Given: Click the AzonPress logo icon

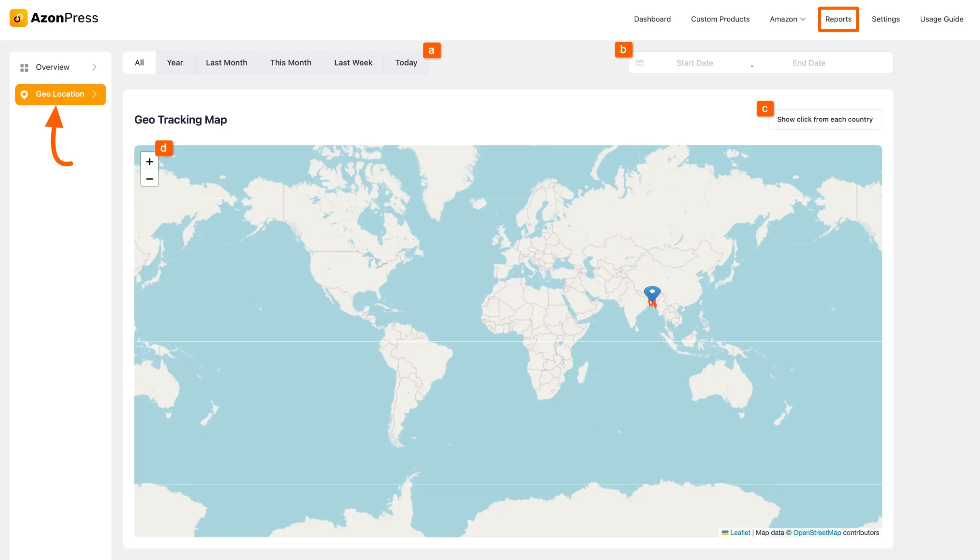Looking at the screenshot, I should 19,18.
